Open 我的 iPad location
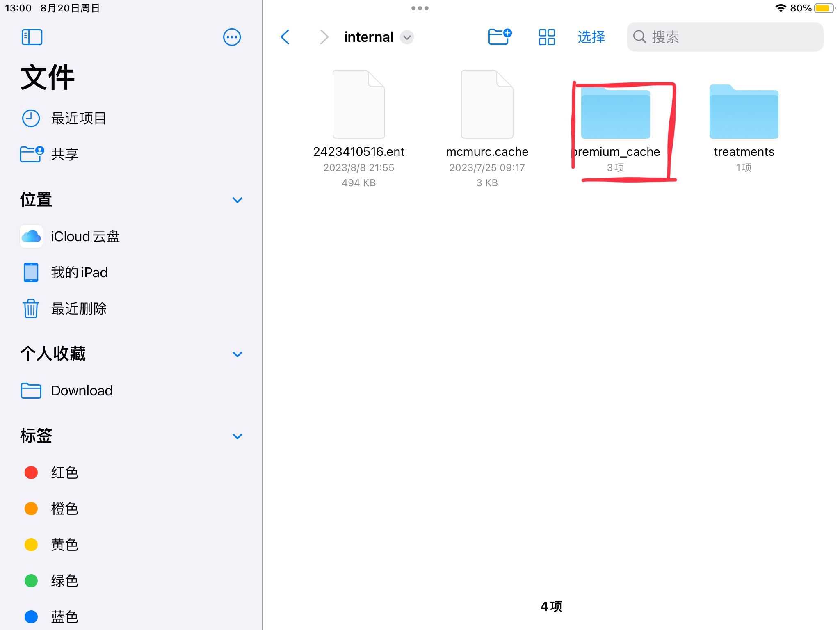This screenshot has width=840, height=630. [131, 272]
